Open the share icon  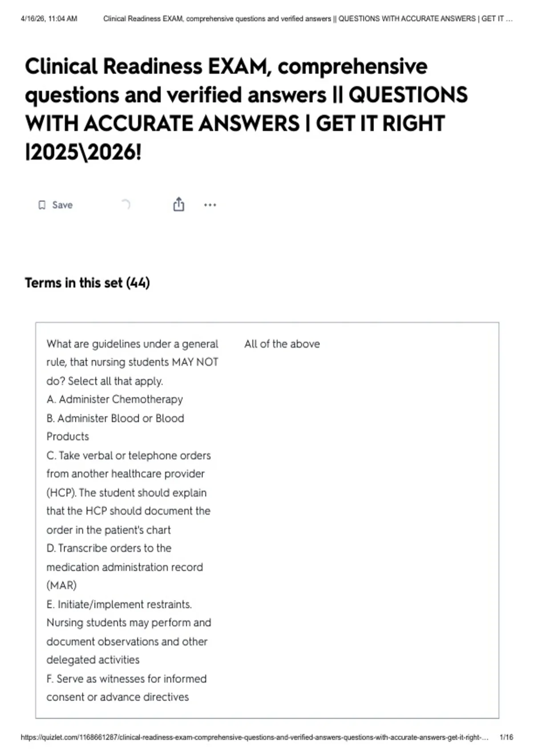point(178,204)
